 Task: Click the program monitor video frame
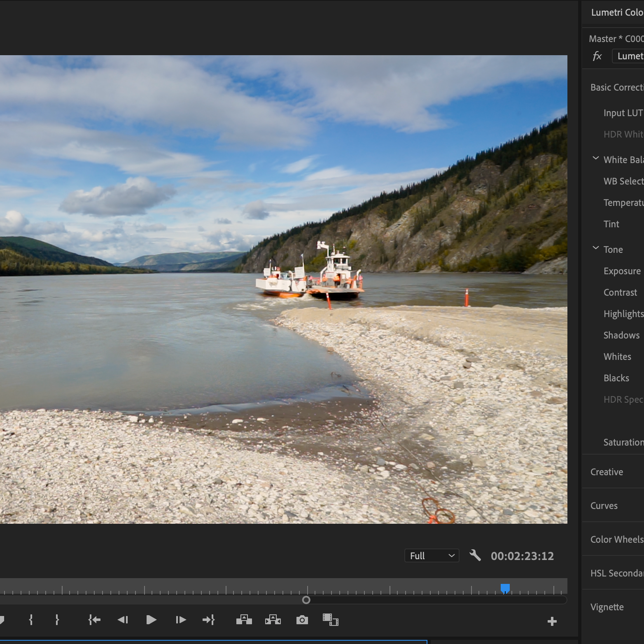[x=284, y=289]
